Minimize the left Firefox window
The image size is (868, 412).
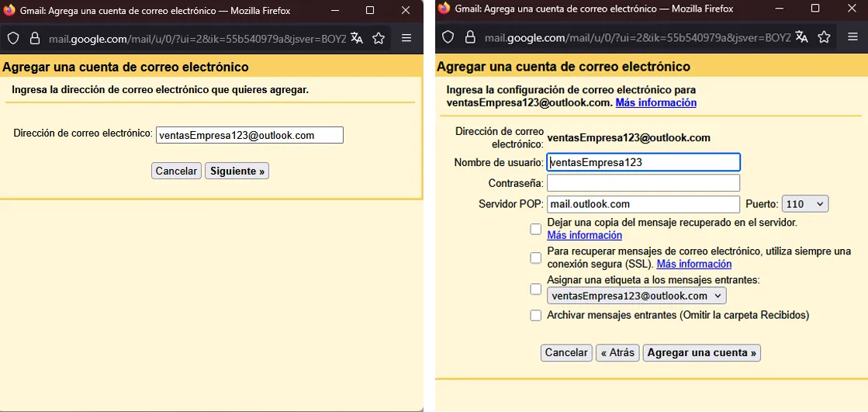335,11
